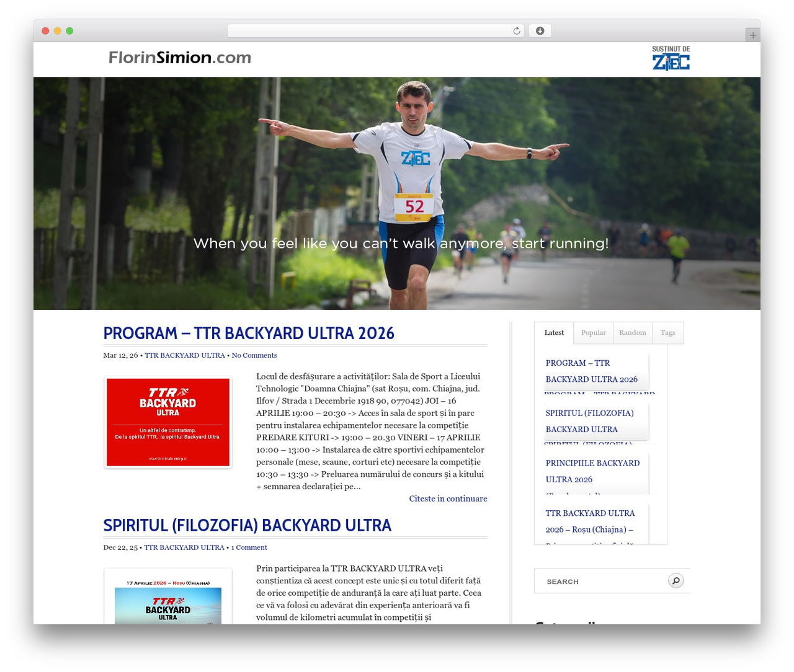
Task: Open the ZITEC sponsor logo
Action: pyautogui.click(x=671, y=58)
